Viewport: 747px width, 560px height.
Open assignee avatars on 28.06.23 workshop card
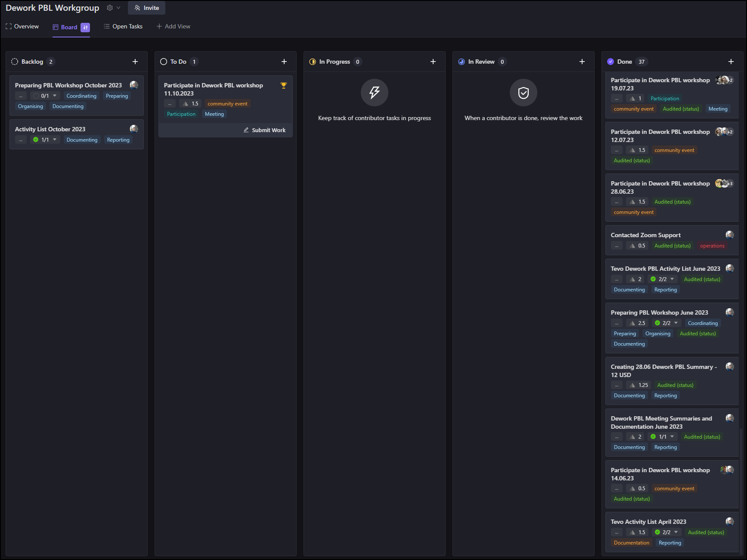(x=724, y=183)
